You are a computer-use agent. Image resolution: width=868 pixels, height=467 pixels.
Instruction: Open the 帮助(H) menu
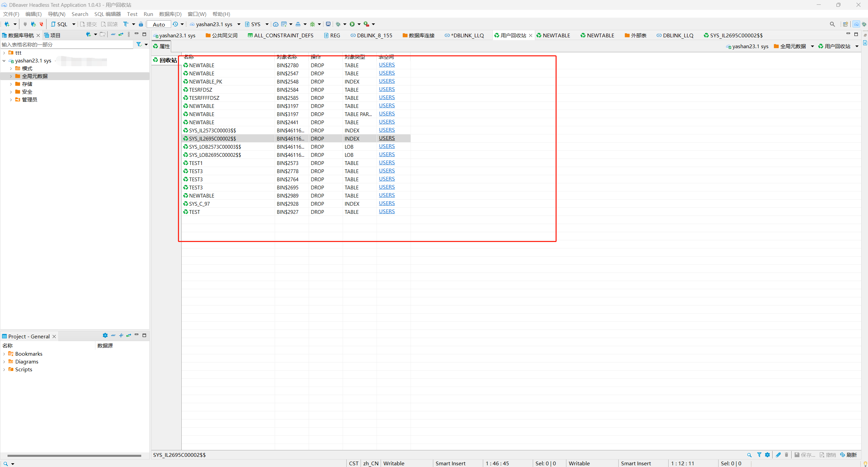(x=221, y=14)
